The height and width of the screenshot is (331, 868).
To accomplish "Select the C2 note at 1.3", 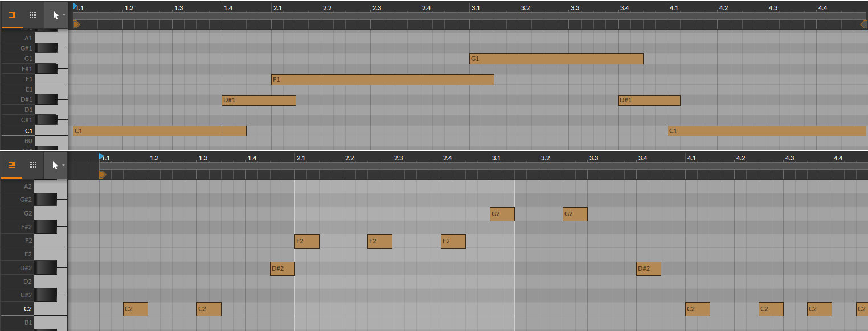I will (x=208, y=309).
